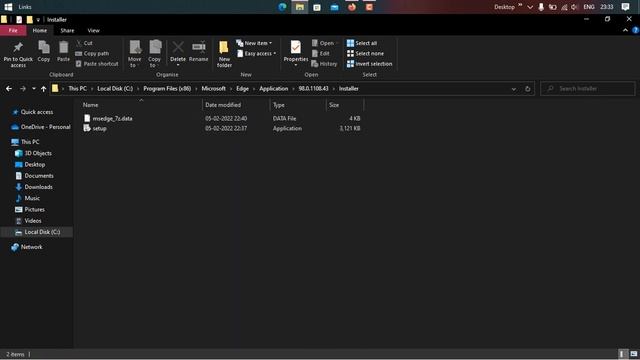Open the Move to dropdown
This screenshot has width=640, height=360.
pos(134,54)
